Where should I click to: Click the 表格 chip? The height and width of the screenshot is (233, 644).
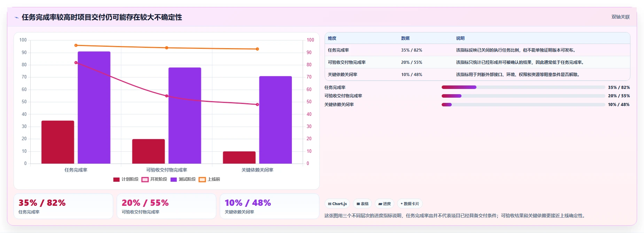[x=363, y=204]
